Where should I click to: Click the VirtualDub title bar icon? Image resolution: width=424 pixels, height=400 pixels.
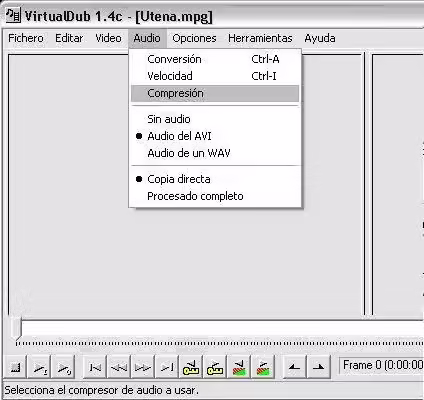pos(13,15)
